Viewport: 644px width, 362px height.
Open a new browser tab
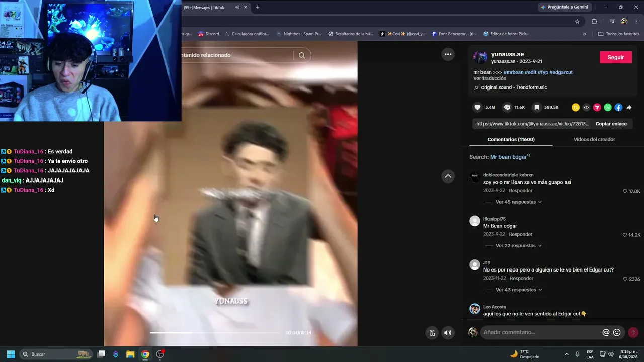(x=258, y=7)
